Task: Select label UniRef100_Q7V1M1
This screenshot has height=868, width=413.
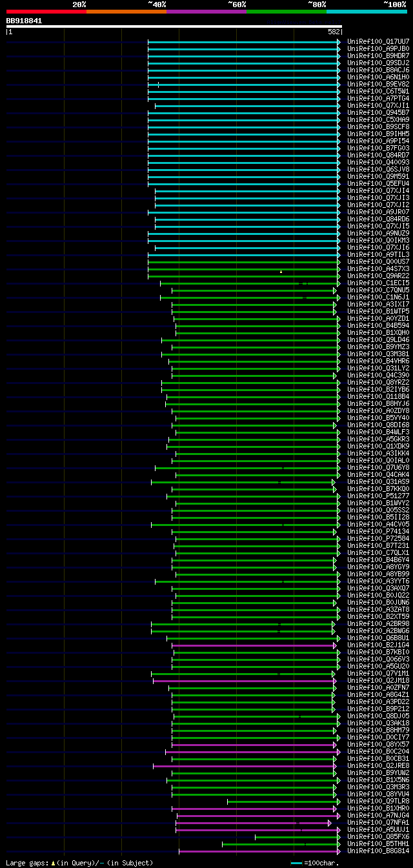Action: [x=378, y=673]
